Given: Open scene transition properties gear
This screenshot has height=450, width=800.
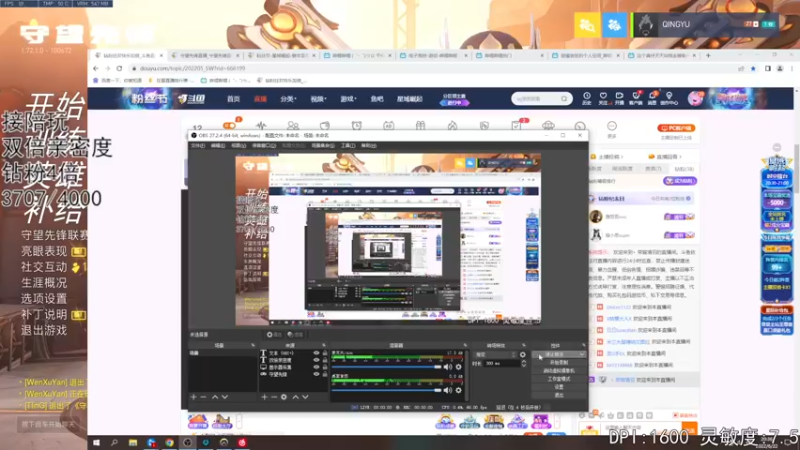Looking at the screenshot, I should pos(522,355).
